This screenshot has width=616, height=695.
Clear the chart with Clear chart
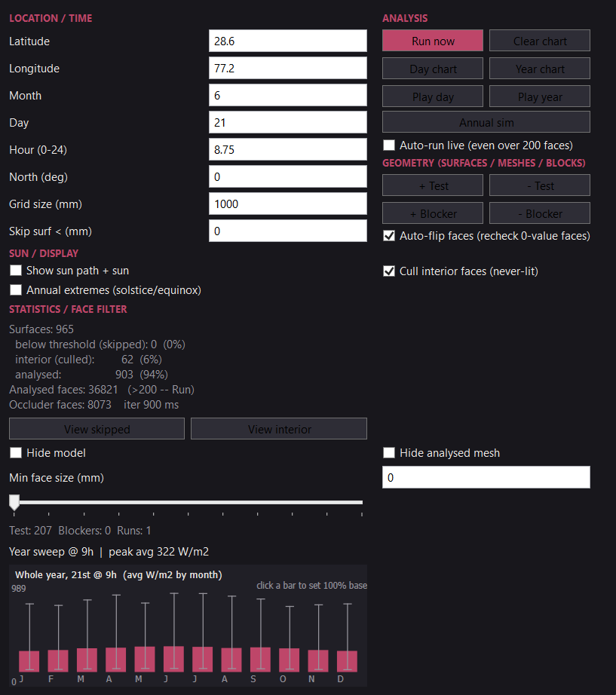[540, 41]
